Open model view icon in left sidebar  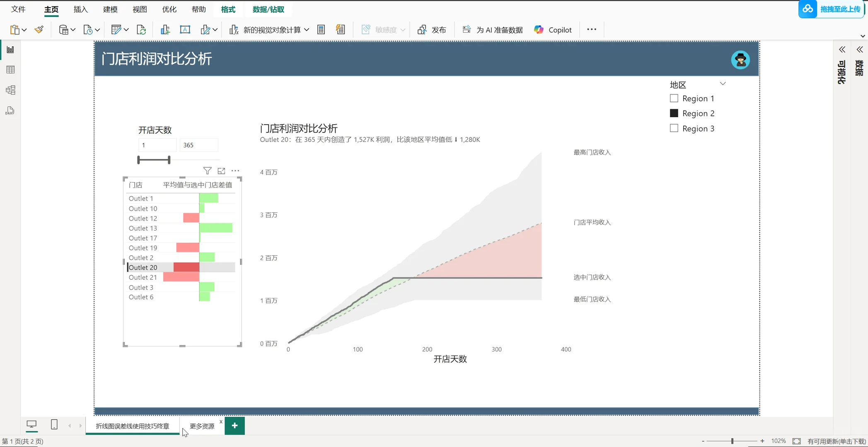(10, 90)
